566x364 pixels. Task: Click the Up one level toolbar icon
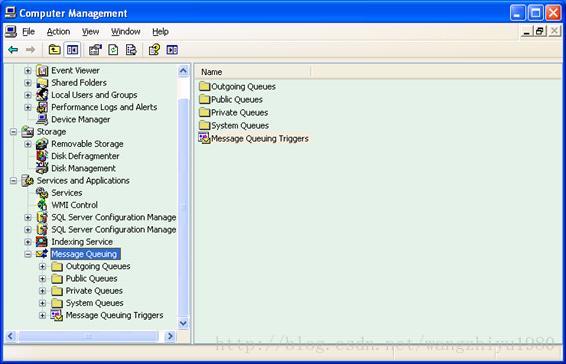click(55, 49)
